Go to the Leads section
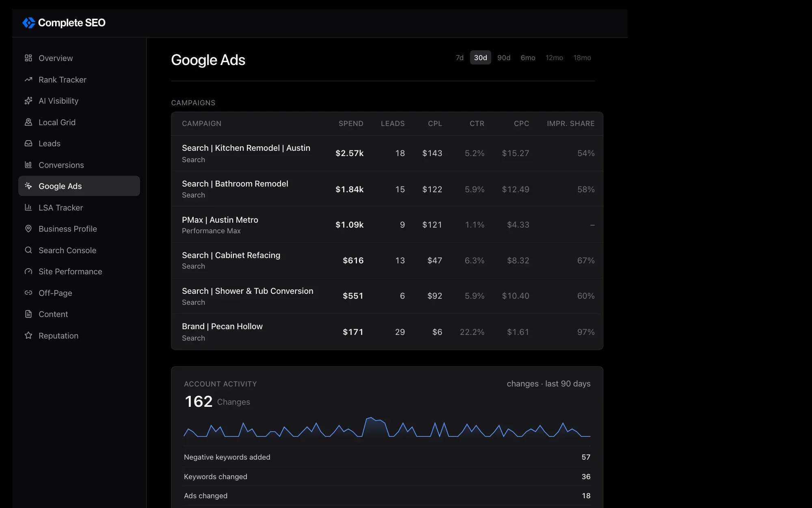Viewport: 812px width, 508px height. [x=79, y=143]
